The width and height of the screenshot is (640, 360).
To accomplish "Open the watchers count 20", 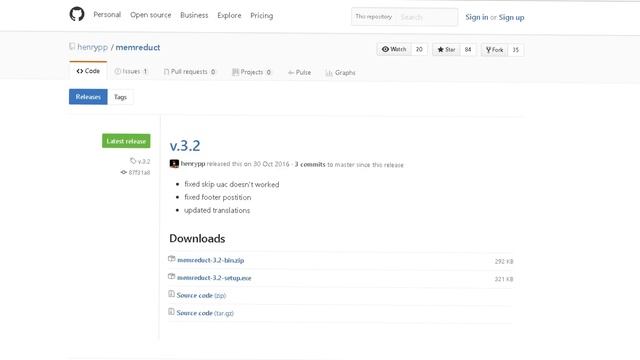I will 419,49.
